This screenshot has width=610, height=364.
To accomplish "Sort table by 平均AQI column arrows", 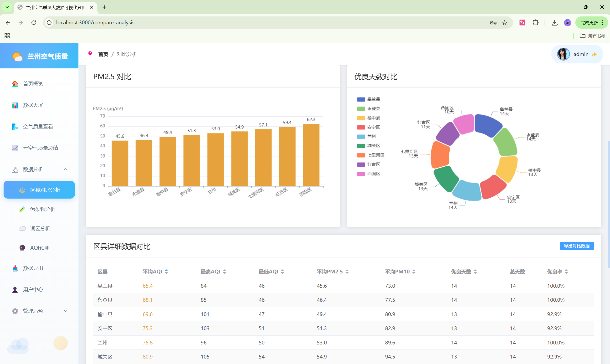I will (166, 272).
